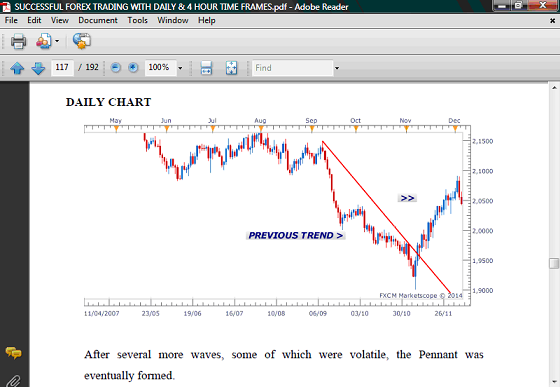Open the View menu
Image resolution: width=560 pixels, height=387 pixels.
tap(60, 20)
